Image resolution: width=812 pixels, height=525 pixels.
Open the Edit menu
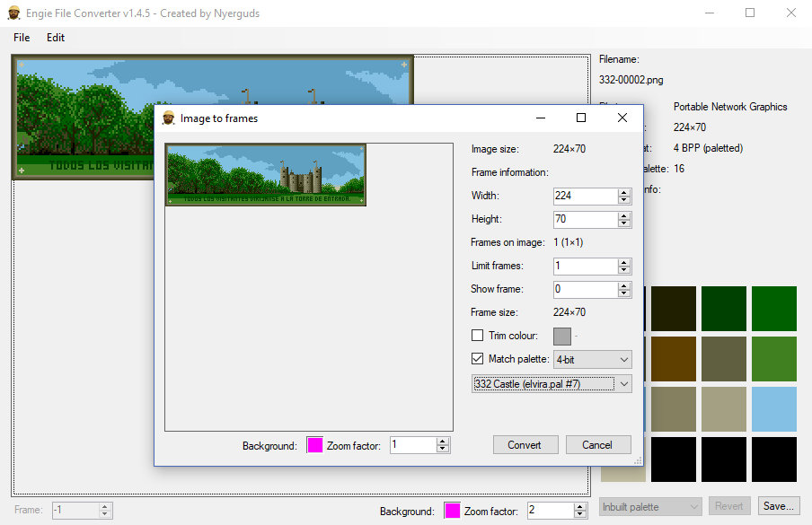[x=55, y=38]
